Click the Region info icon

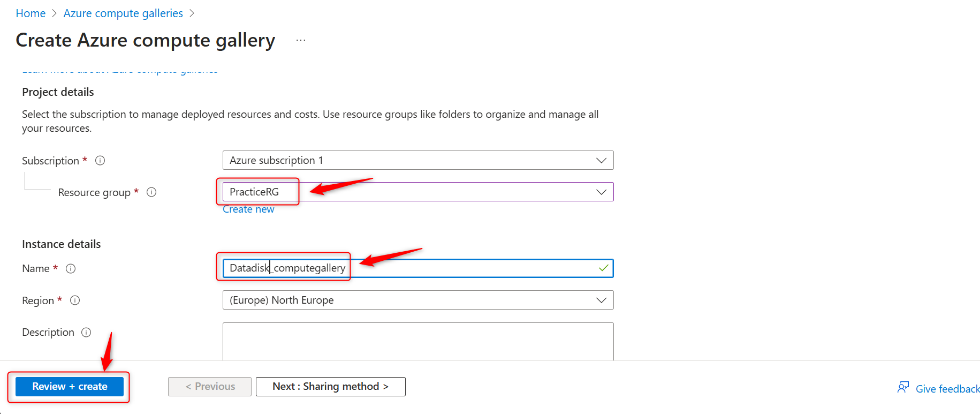click(x=75, y=300)
